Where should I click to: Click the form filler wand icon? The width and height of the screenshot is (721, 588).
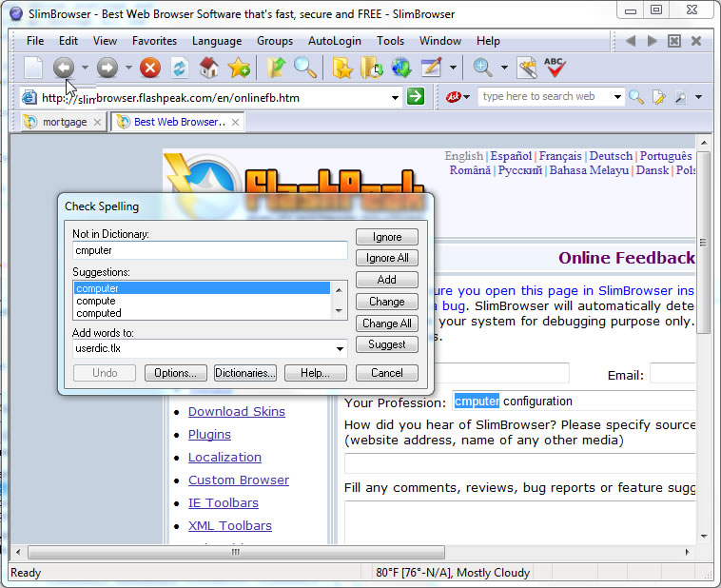click(527, 68)
